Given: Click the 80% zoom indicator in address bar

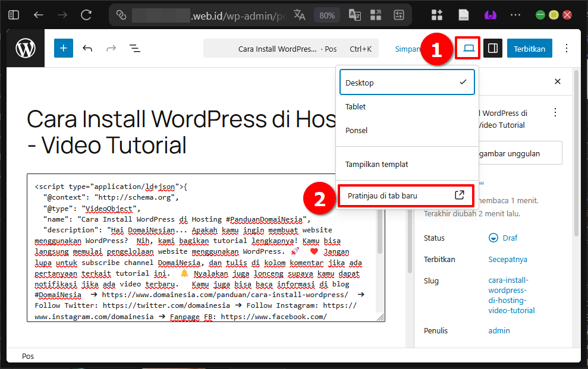Looking at the screenshot, I should pyautogui.click(x=326, y=15).
